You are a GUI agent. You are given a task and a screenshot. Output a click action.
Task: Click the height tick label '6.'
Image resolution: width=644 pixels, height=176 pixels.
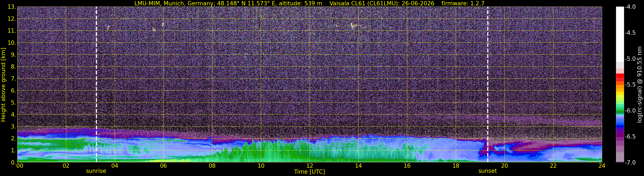coord(13,91)
